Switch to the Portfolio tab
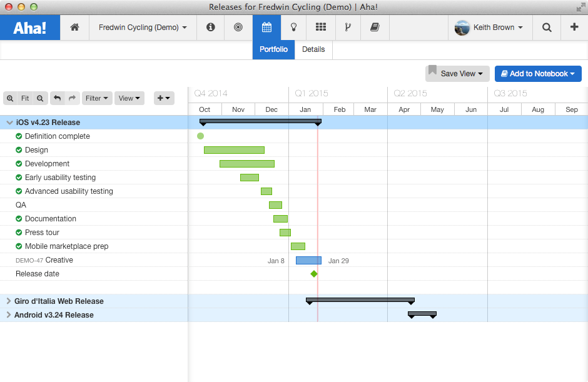Screen dimensions: 588x382 [x=274, y=49]
